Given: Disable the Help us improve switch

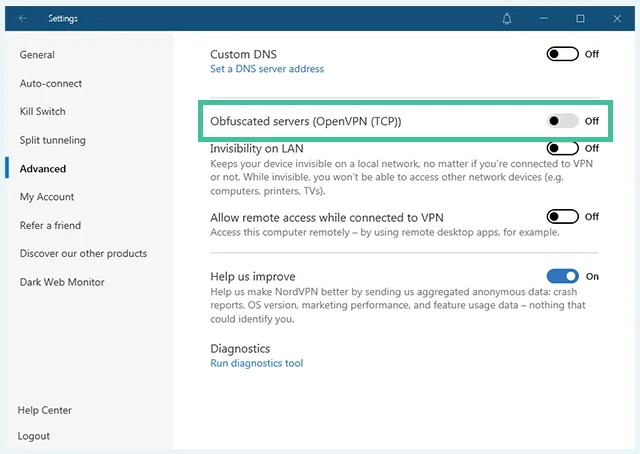Looking at the screenshot, I should [x=562, y=276].
